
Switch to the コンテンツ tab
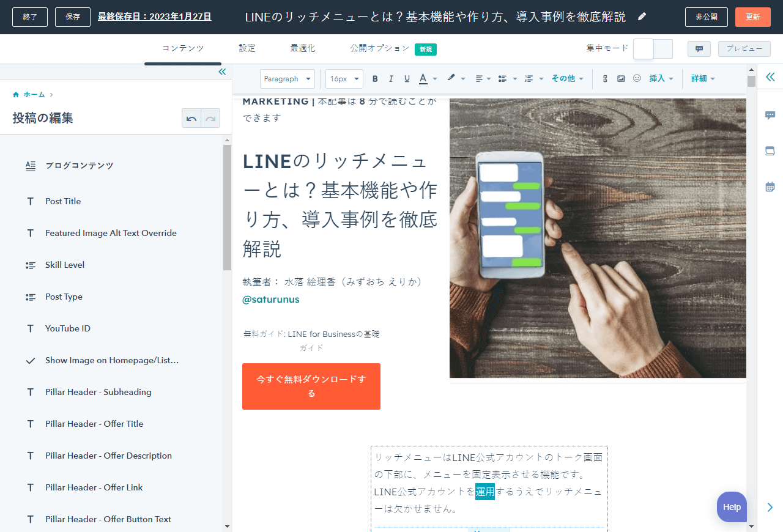click(183, 48)
